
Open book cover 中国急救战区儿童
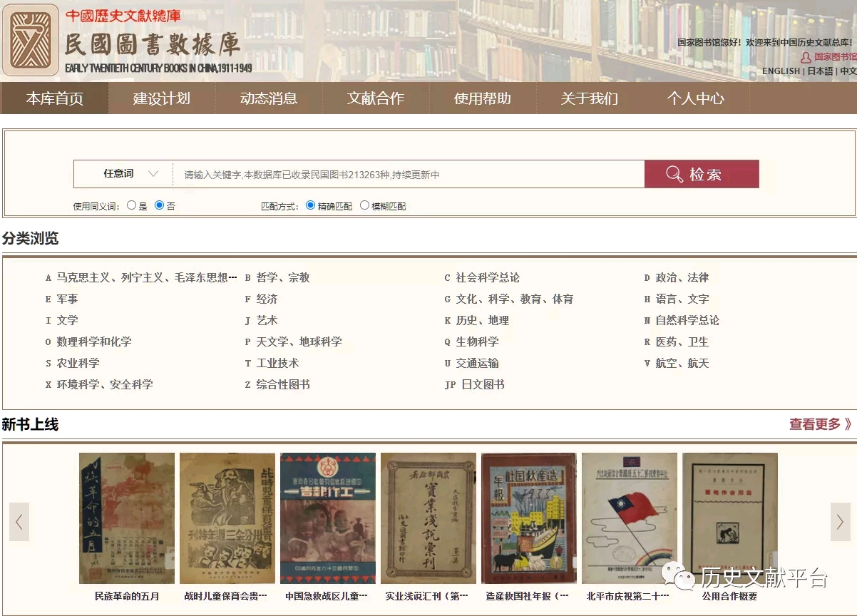coord(328,518)
